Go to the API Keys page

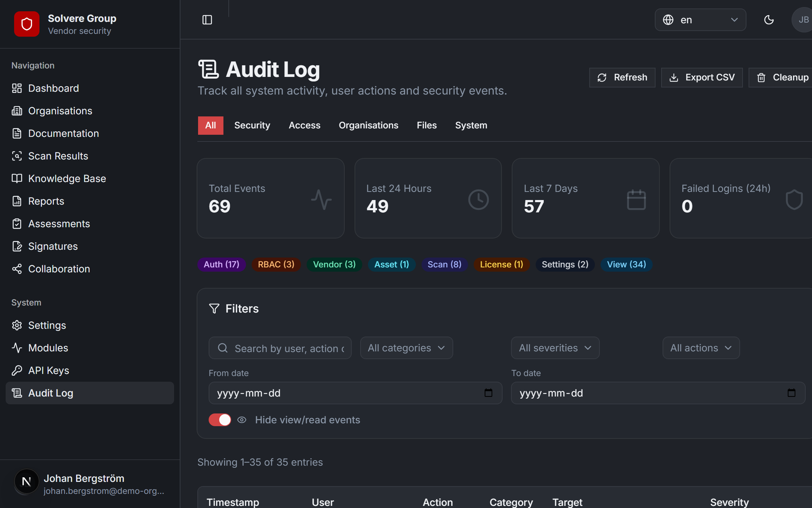coord(90,370)
